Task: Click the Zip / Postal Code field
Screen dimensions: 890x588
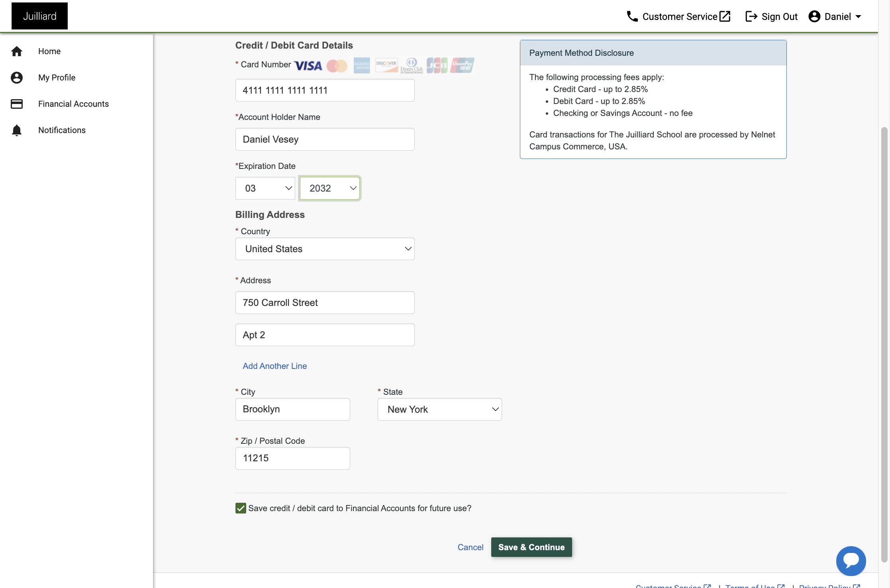Action: pyautogui.click(x=293, y=459)
